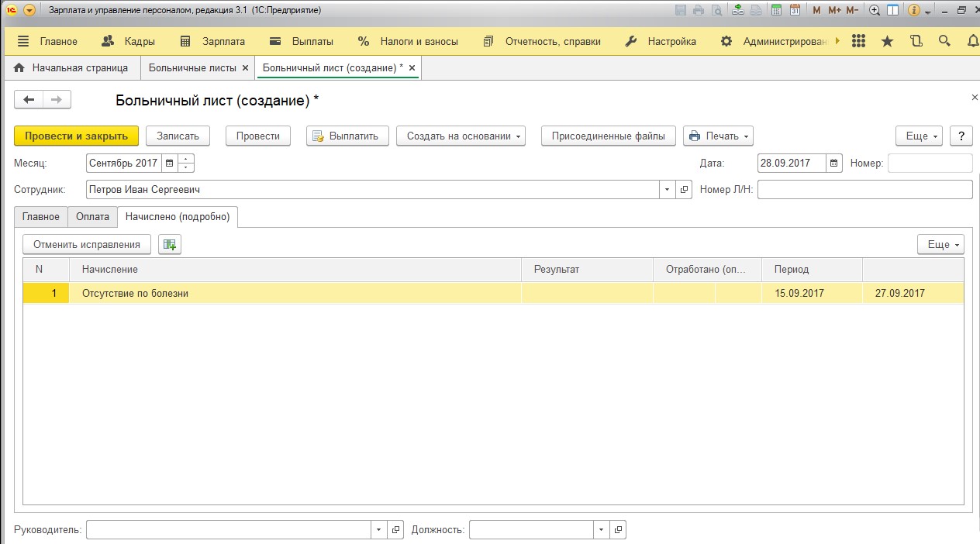The height and width of the screenshot is (544, 980).
Task: Select the Отсутствие по болезни row cell
Action: (295, 293)
